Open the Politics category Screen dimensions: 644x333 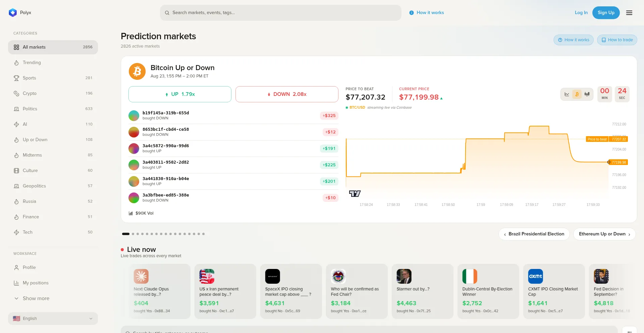pos(53,109)
